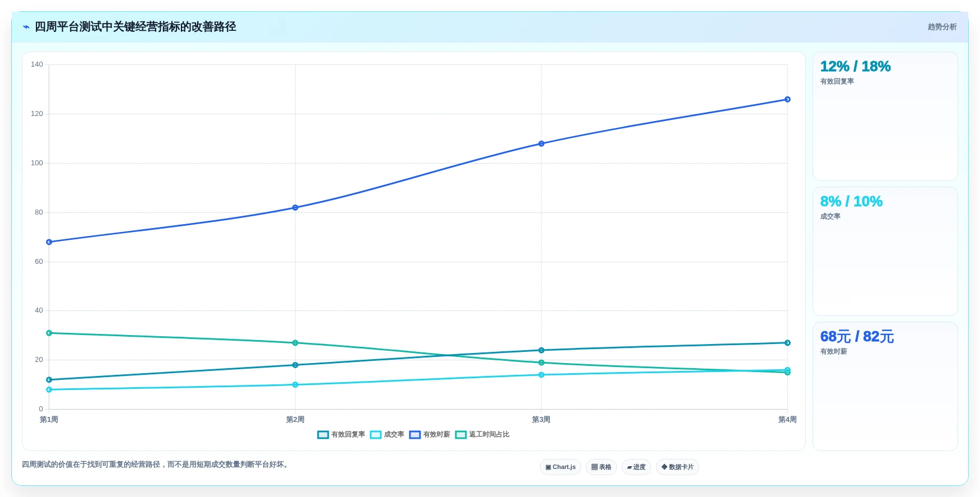This screenshot has height=497, width=980.
Task: Open the 12% / 18% 有效回复率 card
Action: tap(885, 117)
